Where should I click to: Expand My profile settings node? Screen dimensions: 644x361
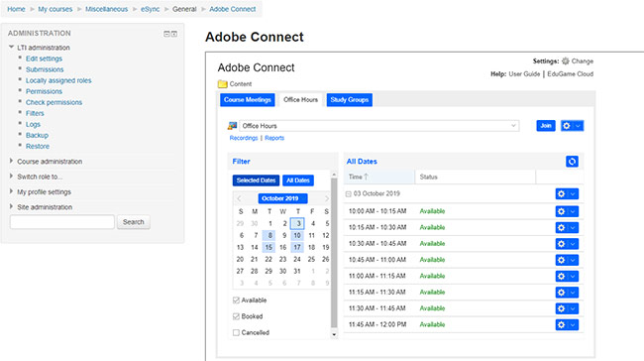[x=12, y=191]
